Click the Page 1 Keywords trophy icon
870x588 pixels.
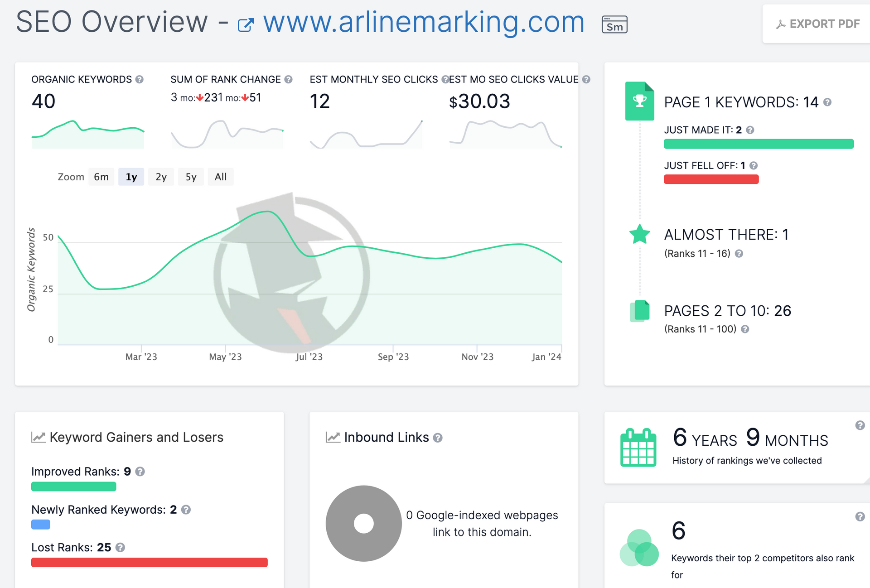pyautogui.click(x=639, y=101)
